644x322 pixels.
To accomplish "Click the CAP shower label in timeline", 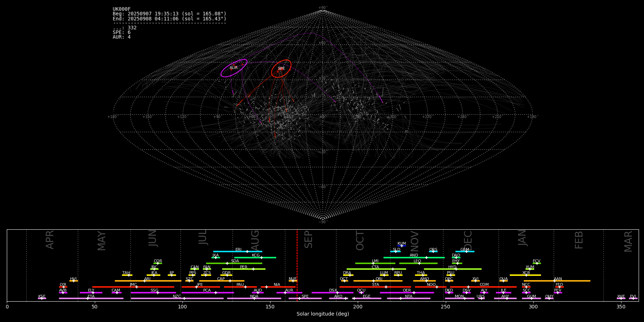I will point(221,279).
